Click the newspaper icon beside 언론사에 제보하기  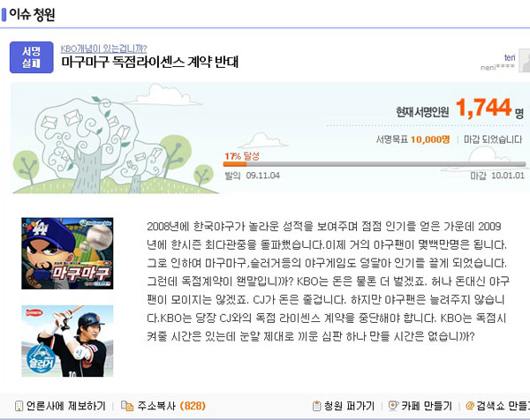click(19, 406)
